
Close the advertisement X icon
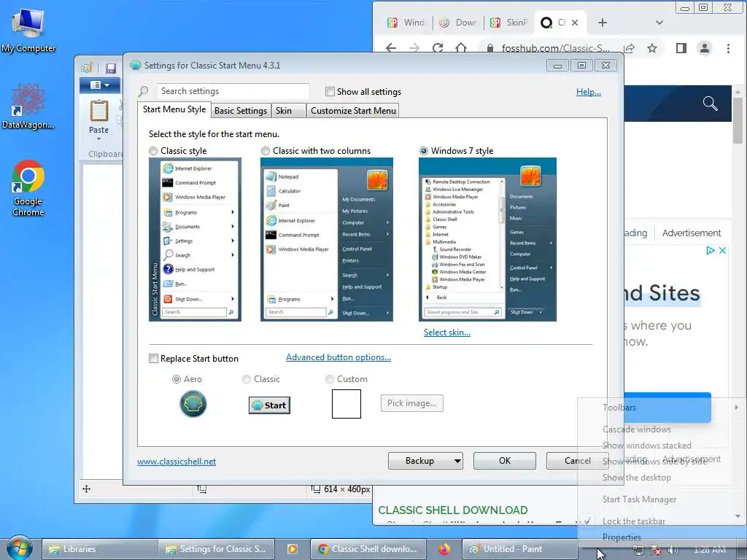[722, 251]
